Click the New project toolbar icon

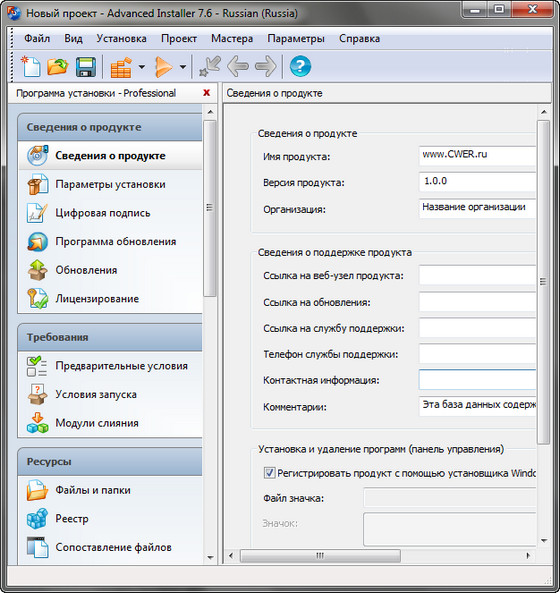(31, 67)
